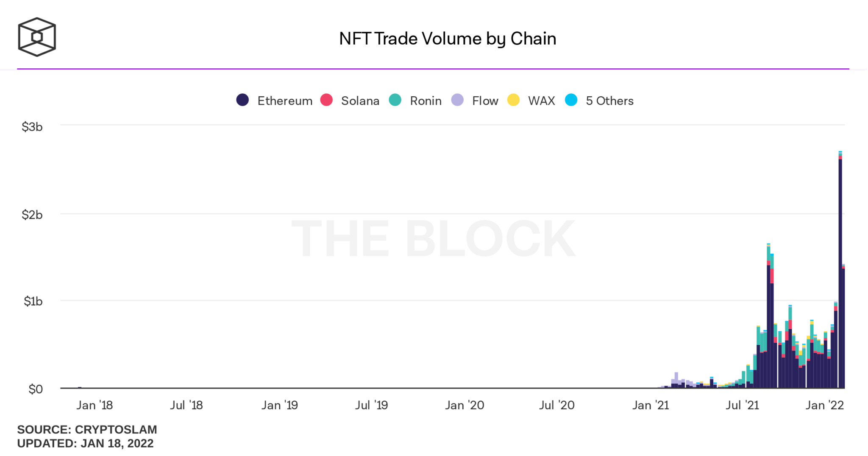Click the Ethereum legend label
868x456 pixels.
(285, 101)
